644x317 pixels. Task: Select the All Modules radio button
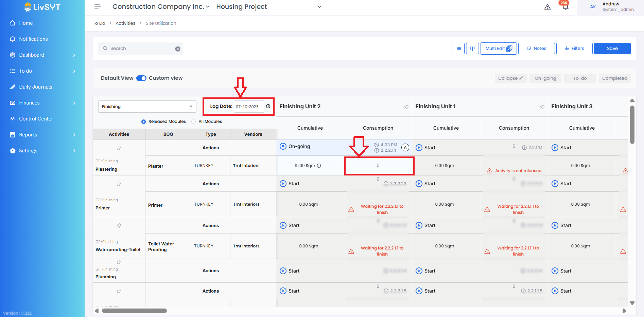[x=194, y=122]
